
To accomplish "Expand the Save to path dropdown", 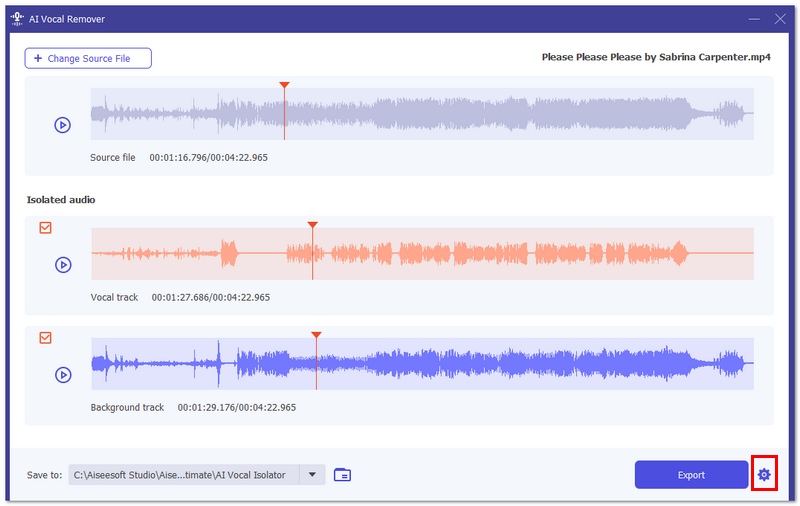I will click(x=312, y=475).
